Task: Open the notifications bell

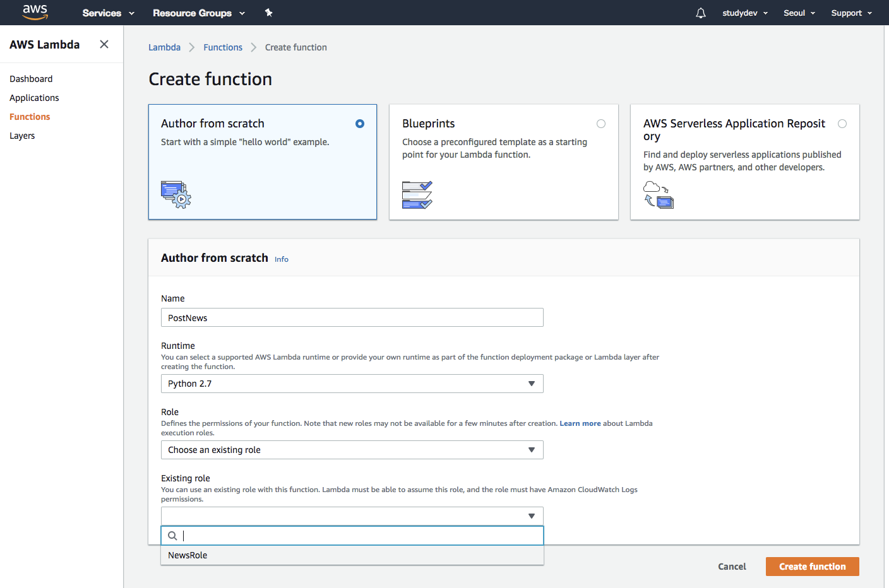Action: click(701, 13)
